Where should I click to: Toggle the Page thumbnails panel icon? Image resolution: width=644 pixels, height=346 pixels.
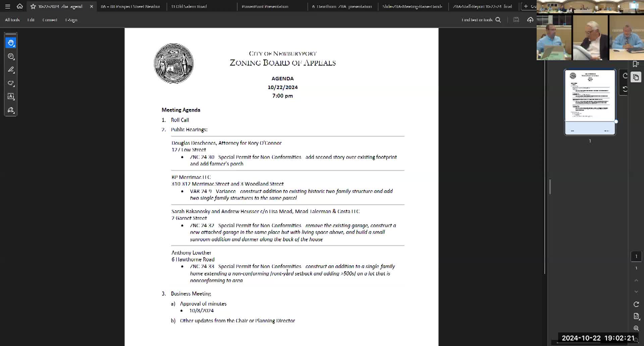[636, 77]
